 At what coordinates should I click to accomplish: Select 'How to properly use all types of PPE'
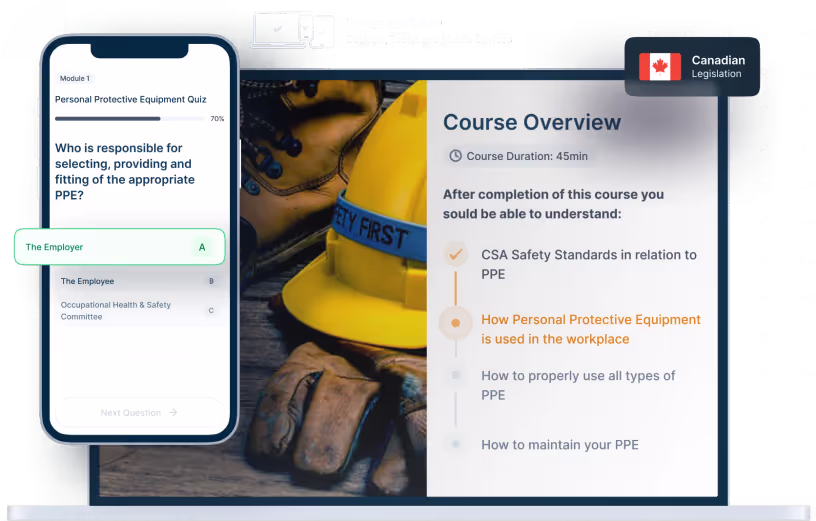pos(578,385)
